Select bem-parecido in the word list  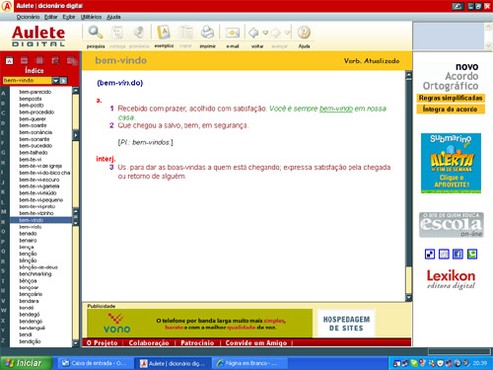pos(35,92)
